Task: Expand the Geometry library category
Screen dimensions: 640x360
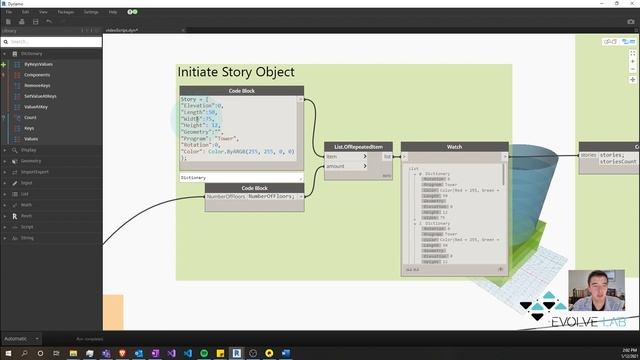Action: pyautogui.click(x=4, y=161)
